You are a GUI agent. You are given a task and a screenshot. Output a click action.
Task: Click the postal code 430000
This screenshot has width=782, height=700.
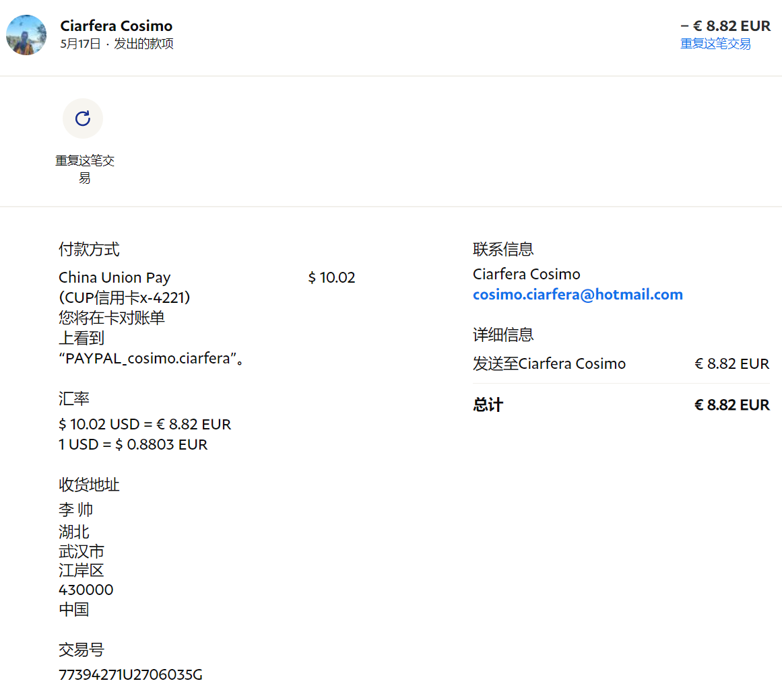point(86,590)
